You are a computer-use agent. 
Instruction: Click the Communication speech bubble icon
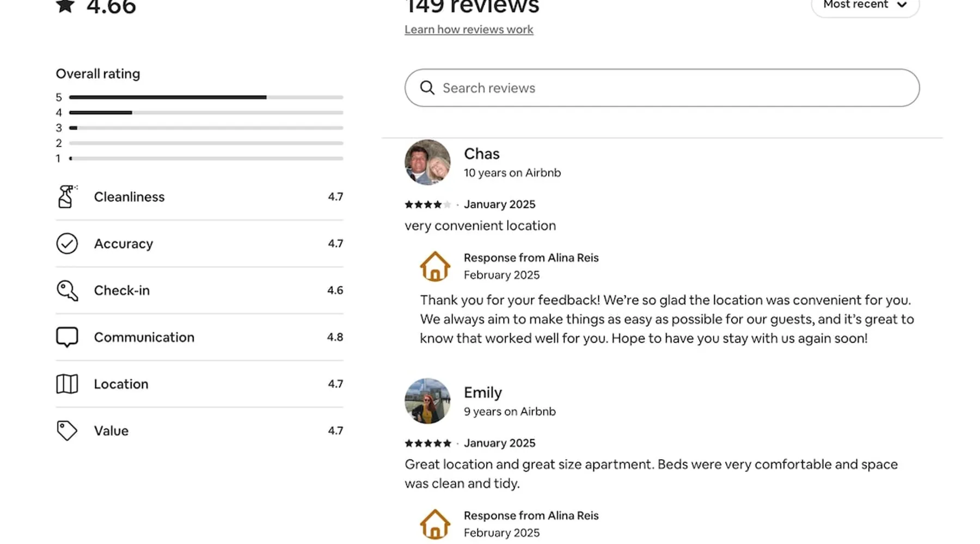pyautogui.click(x=67, y=337)
